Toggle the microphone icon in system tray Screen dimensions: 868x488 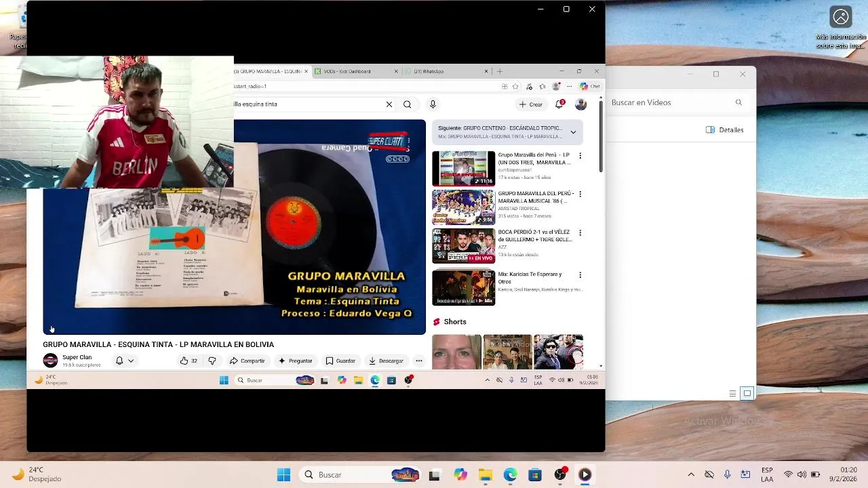point(727,474)
